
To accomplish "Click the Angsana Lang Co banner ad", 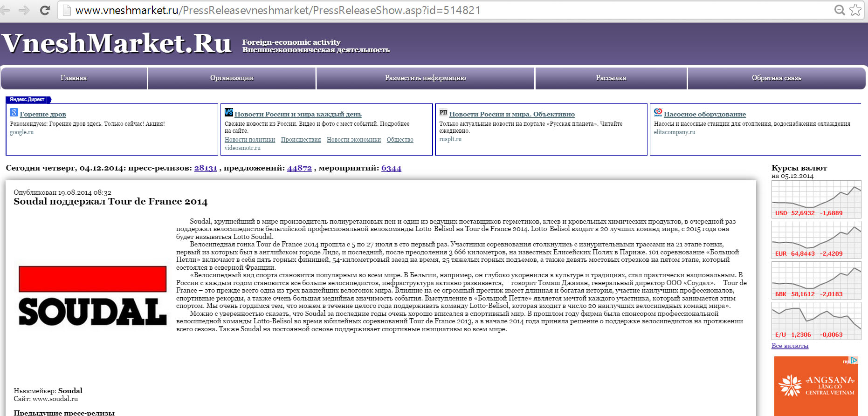I will click(816, 386).
